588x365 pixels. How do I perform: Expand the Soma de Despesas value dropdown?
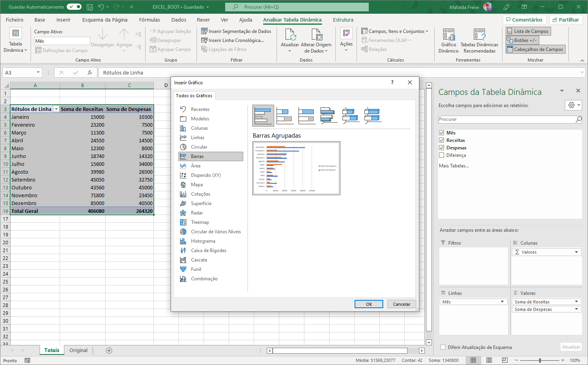pos(576,309)
